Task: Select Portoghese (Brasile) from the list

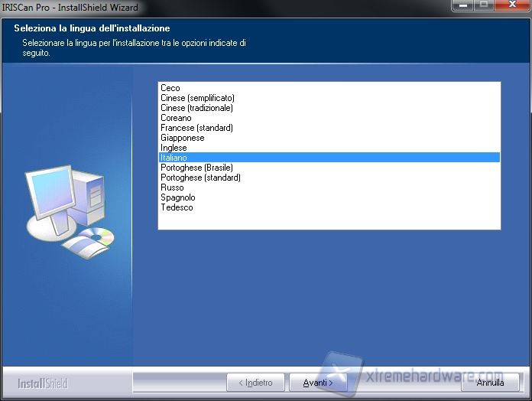Action: pos(196,168)
